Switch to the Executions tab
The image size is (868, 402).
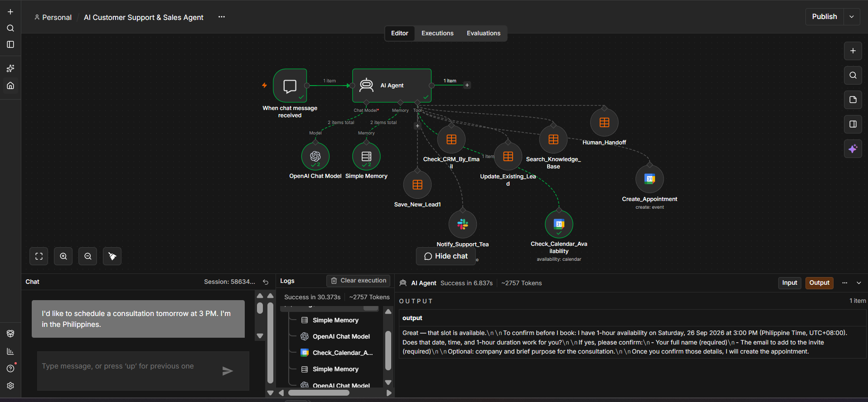click(x=437, y=33)
